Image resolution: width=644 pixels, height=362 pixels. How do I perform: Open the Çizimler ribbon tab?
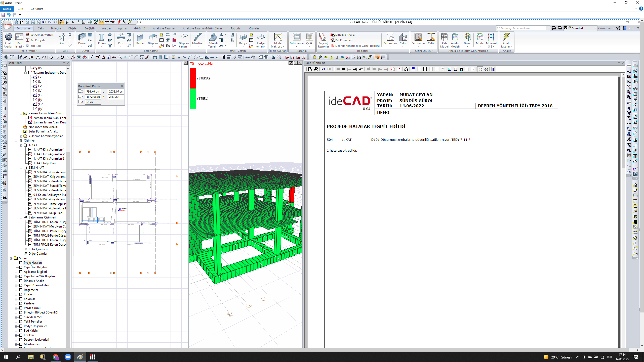tap(254, 28)
